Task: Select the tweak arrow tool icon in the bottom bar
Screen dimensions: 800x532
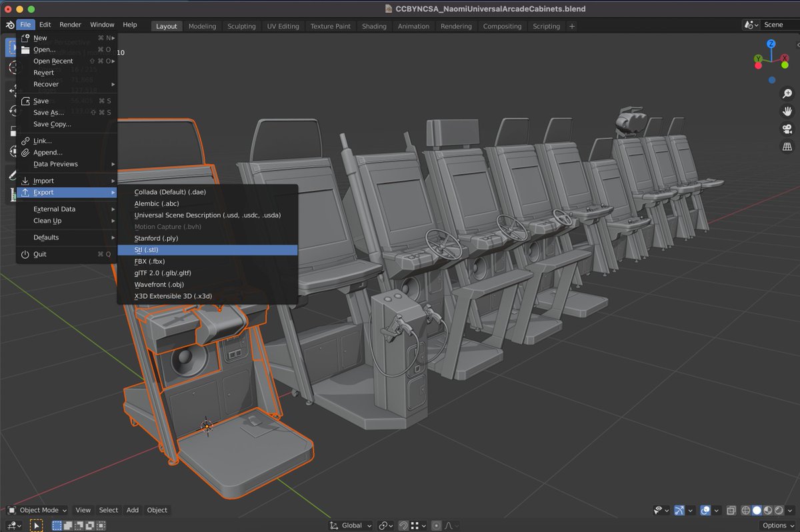Action: [36, 526]
